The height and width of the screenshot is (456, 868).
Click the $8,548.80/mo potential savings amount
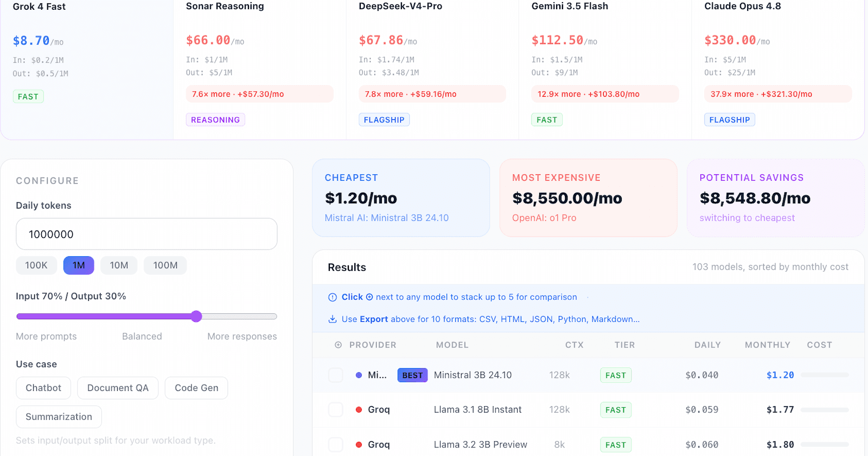click(755, 198)
